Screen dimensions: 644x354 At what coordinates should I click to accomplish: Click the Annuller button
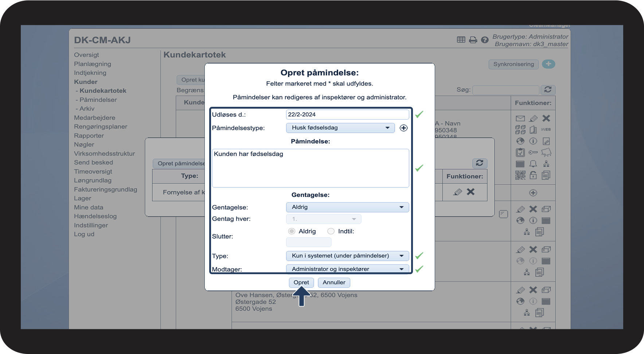[x=334, y=283]
